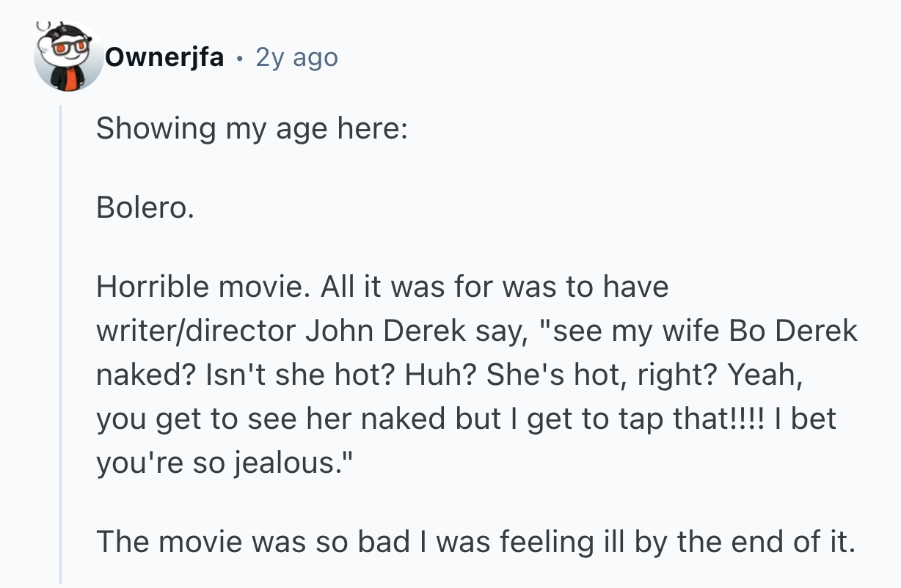Click the phrase "Horrible movie."
The width and height of the screenshot is (901, 588).
click(198, 287)
